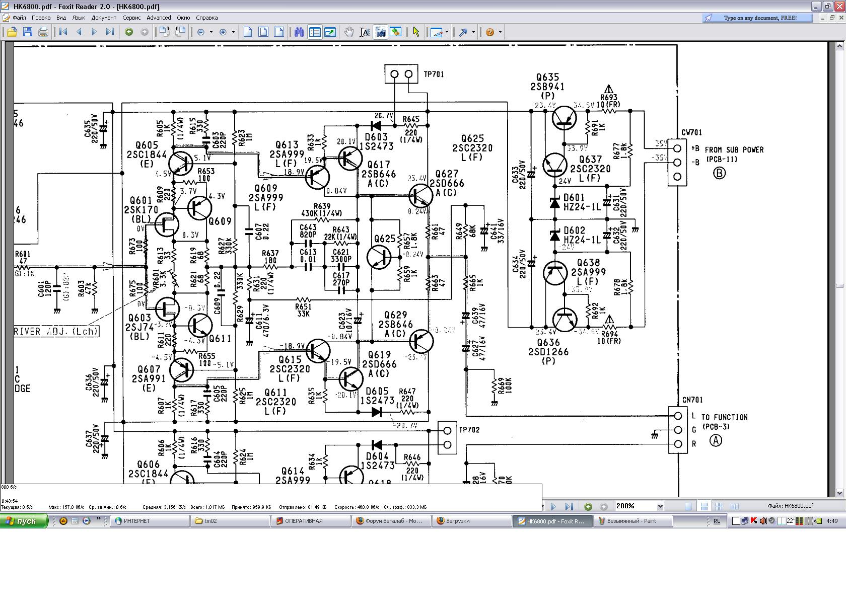Click the RL language indicator in taskbar
Screen dimensions: 846x616
pos(716,521)
